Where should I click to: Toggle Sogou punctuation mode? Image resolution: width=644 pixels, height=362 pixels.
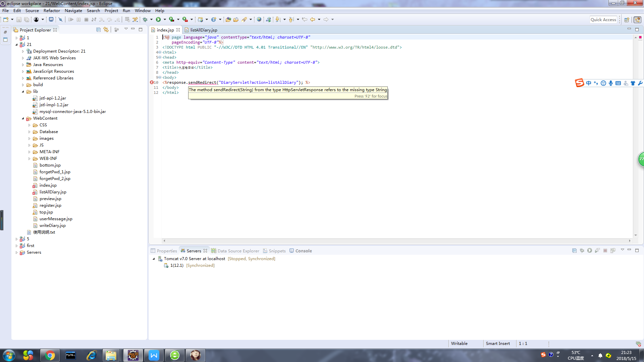click(x=596, y=83)
